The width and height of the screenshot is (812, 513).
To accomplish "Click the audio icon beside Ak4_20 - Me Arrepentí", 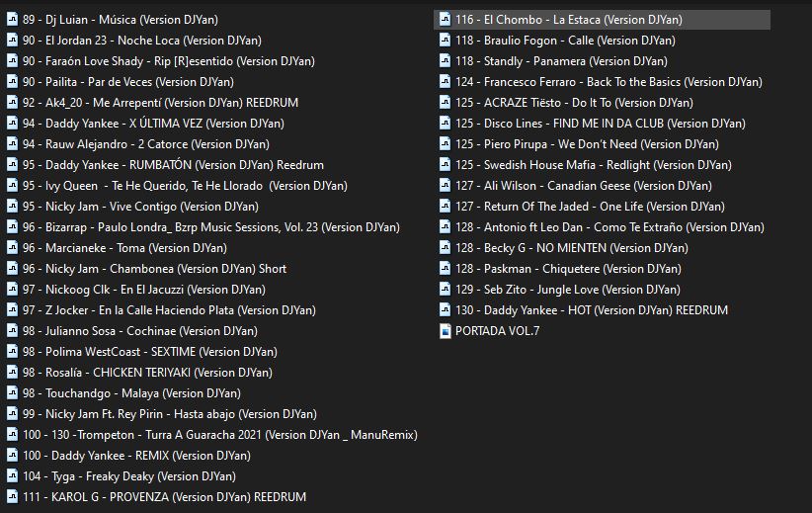I will point(12,102).
